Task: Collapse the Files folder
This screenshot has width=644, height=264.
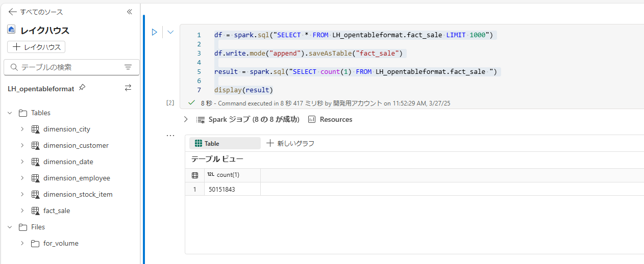Action: (10, 227)
